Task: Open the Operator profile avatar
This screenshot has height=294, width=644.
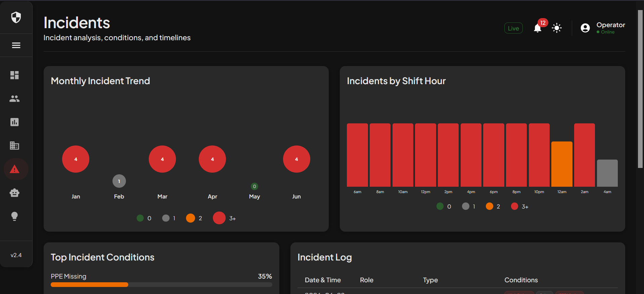Action: pyautogui.click(x=585, y=28)
